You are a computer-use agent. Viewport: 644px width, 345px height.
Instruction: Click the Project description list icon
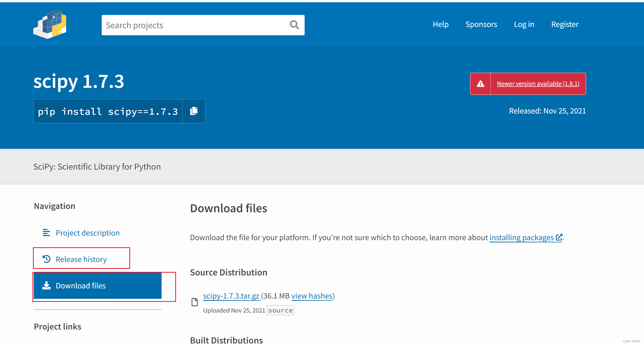[x=46, y=233]
